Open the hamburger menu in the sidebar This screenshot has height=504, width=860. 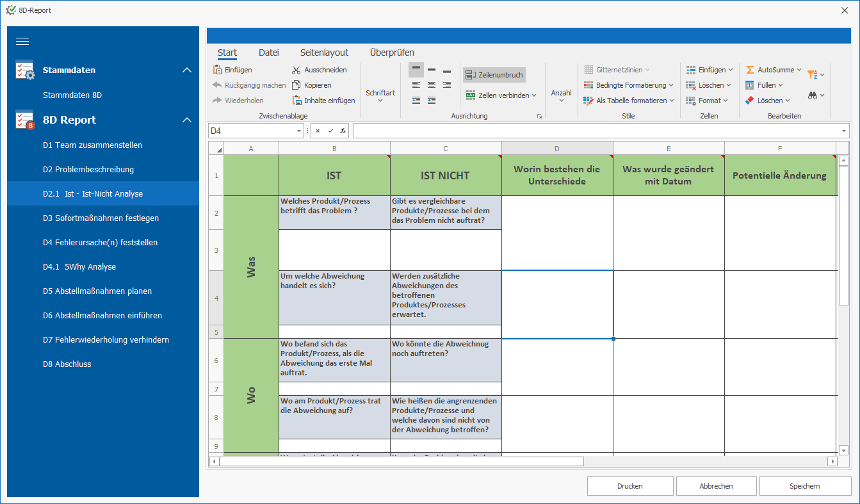(x=22, y=42)
